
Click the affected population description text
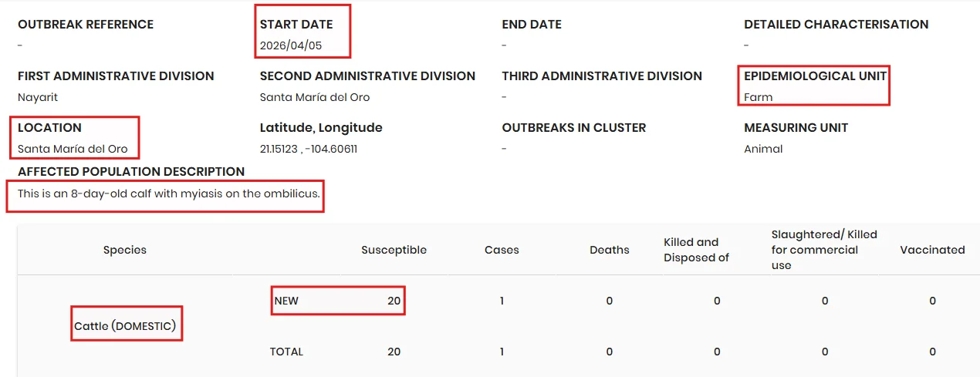point(168,194)
